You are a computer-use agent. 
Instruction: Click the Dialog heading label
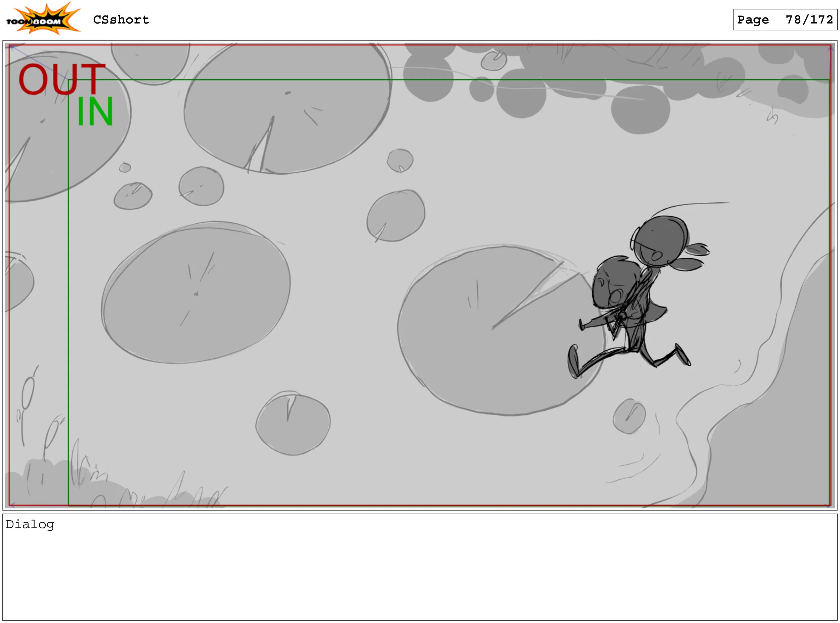pos(30,525)
